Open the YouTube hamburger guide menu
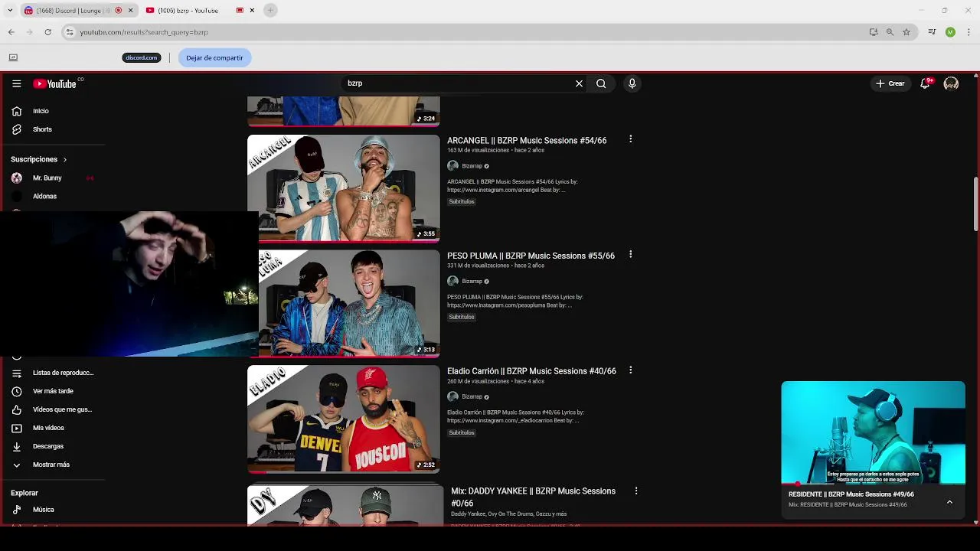 pyautogui.click(x=16, y=83)
